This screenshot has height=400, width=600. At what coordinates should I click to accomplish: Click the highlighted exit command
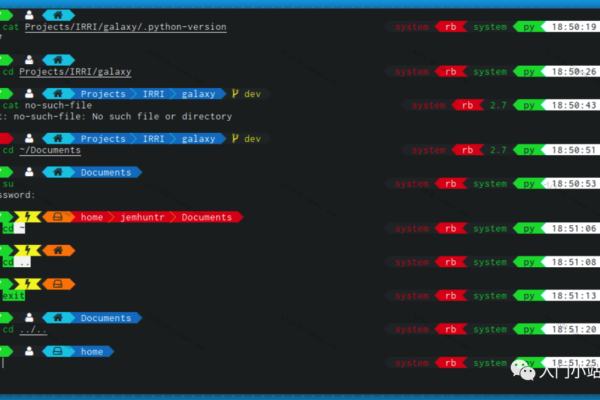click(13, 296)
